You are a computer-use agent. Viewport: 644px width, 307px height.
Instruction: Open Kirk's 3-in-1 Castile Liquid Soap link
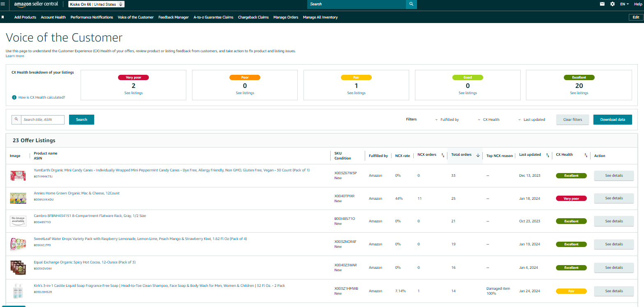(x=159, y=286)
